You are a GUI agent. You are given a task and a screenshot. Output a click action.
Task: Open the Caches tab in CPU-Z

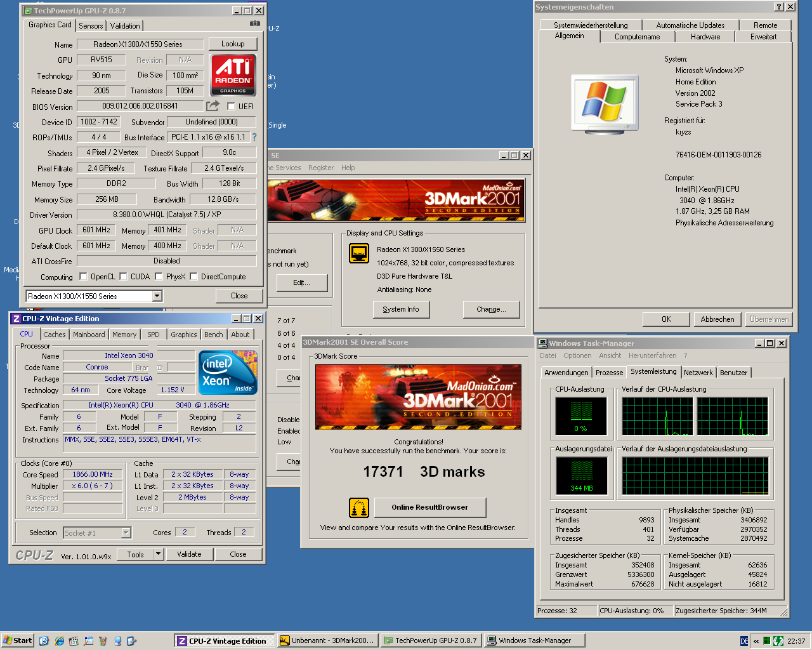tap(55, 335)
